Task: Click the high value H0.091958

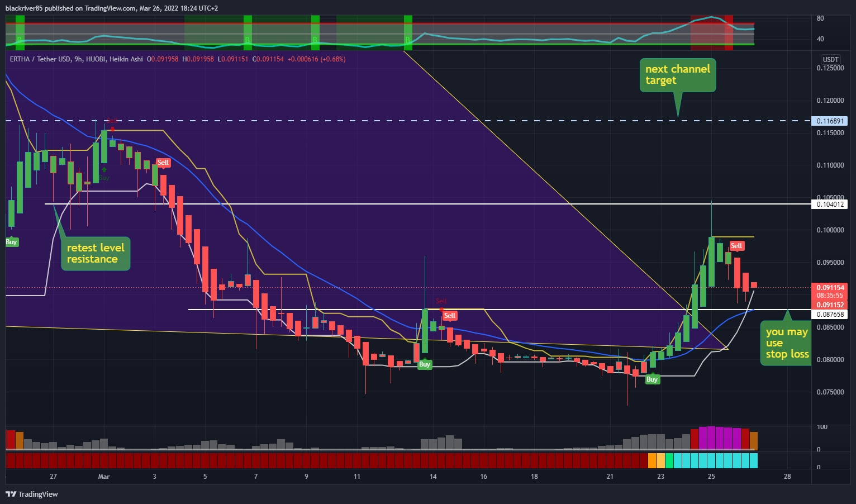Action: click(198, 59)
